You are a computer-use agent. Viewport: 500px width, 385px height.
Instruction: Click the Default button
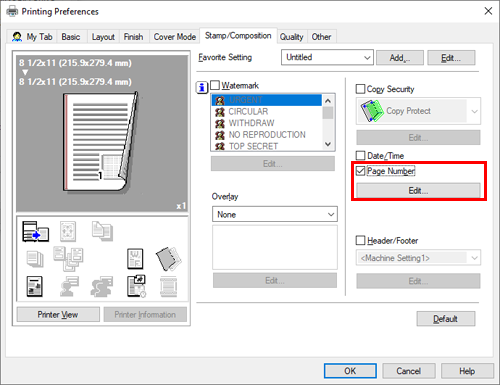click(x=446, y=319)
